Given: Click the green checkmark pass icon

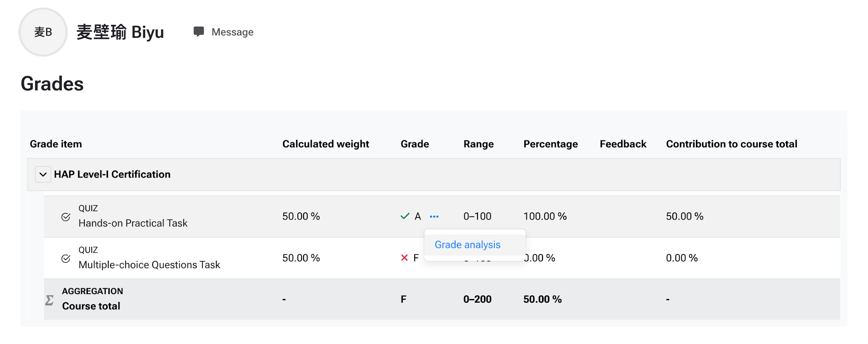Looking at the screenshot, I should point(405,216).
